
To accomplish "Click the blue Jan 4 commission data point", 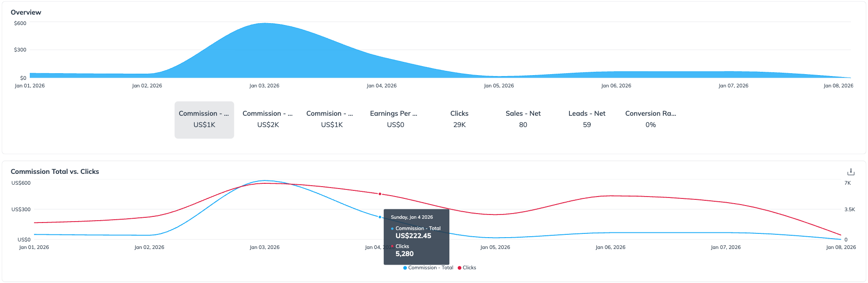I will (x=380, y=217).
